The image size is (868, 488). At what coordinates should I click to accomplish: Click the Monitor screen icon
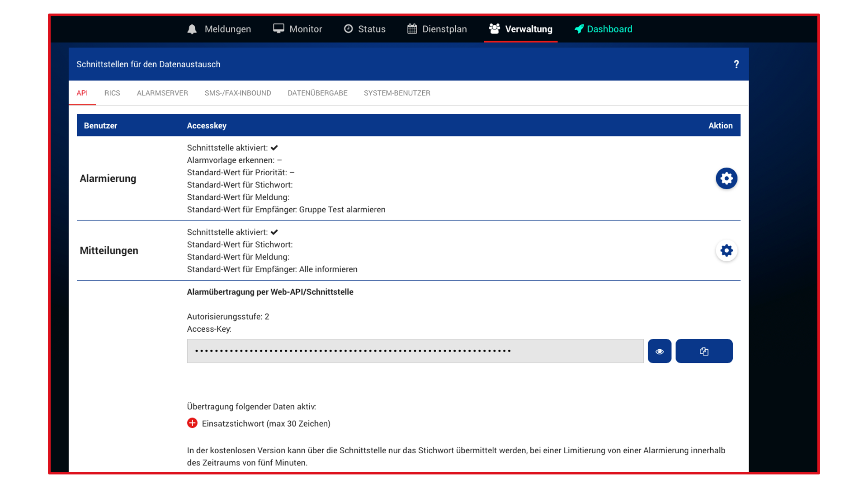point(278,28)
